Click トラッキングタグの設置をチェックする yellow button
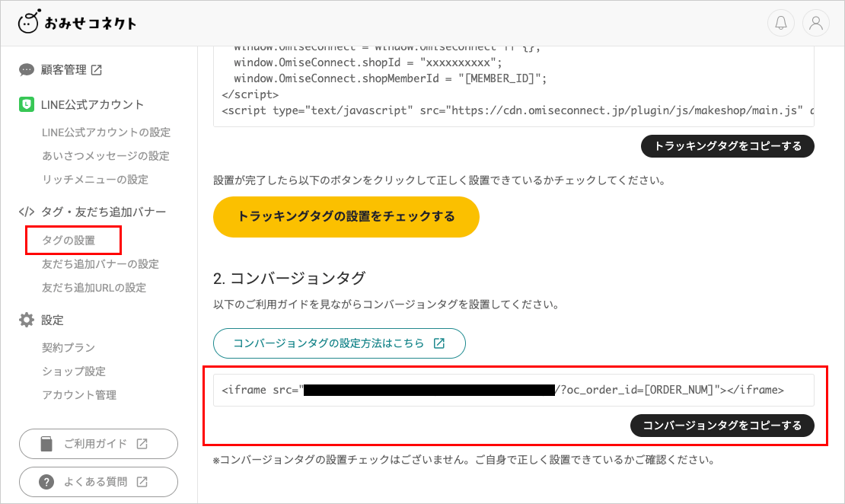 tap(346, 217)
